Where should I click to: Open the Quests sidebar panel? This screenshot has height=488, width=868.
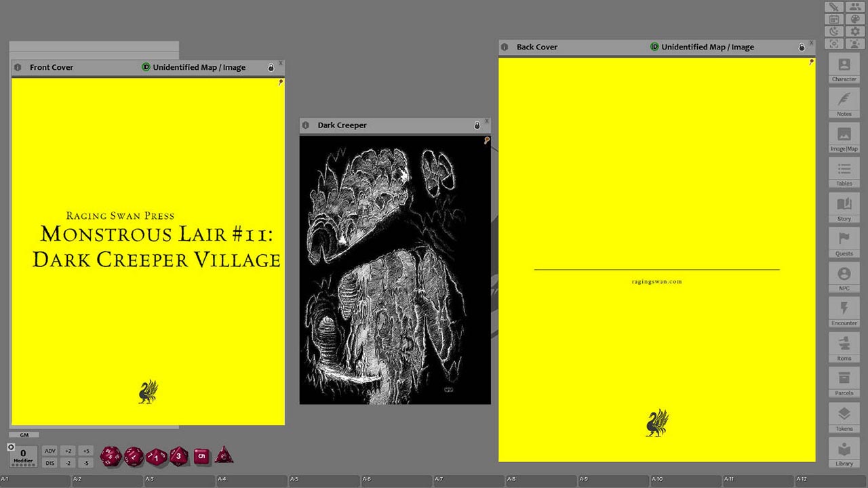(x=844, y=243)
